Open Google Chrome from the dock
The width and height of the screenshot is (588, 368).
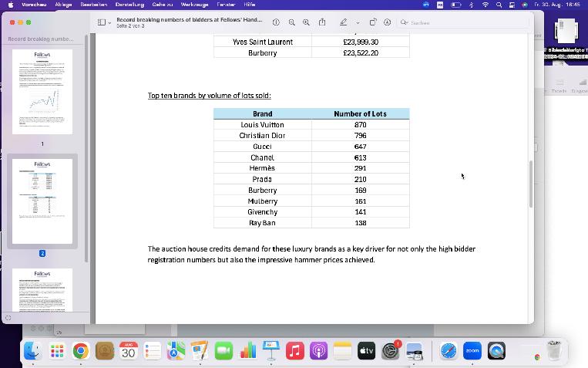pos(81,351)
